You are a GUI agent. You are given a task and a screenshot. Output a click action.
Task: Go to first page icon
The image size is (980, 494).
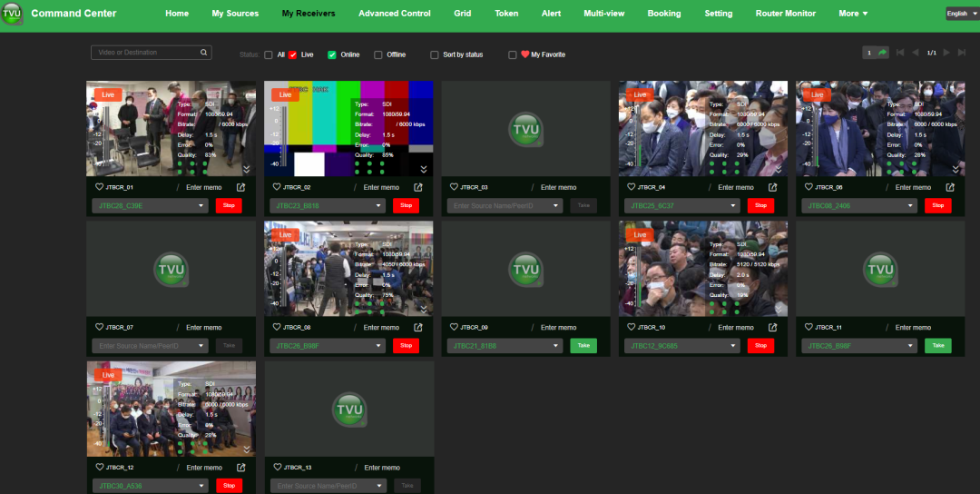point(900,53)
